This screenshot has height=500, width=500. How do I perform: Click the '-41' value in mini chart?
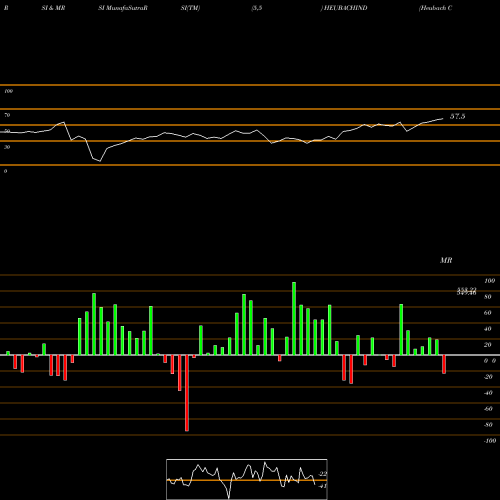tap(322, 486)
